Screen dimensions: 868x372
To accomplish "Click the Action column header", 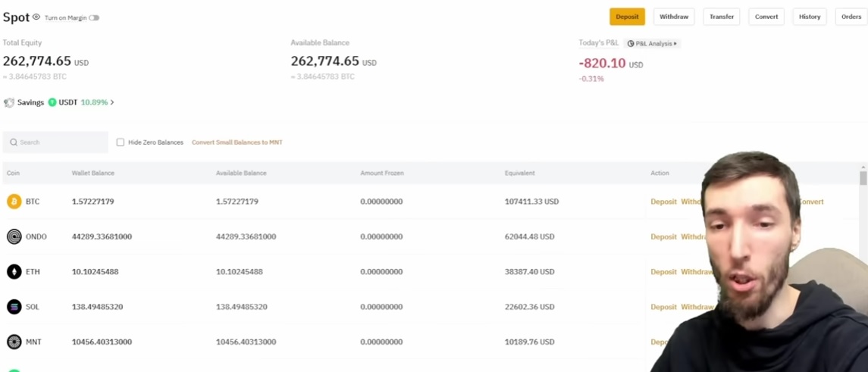I will (660, 173).
